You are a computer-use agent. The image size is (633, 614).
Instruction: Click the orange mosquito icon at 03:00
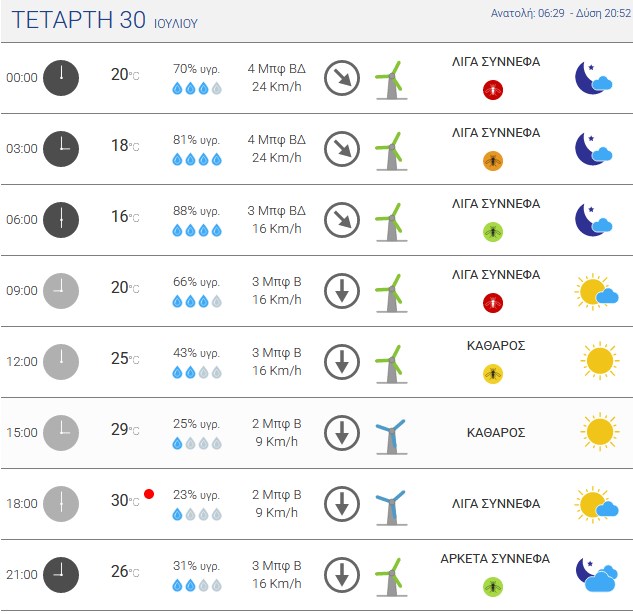(x=493, y=161)
